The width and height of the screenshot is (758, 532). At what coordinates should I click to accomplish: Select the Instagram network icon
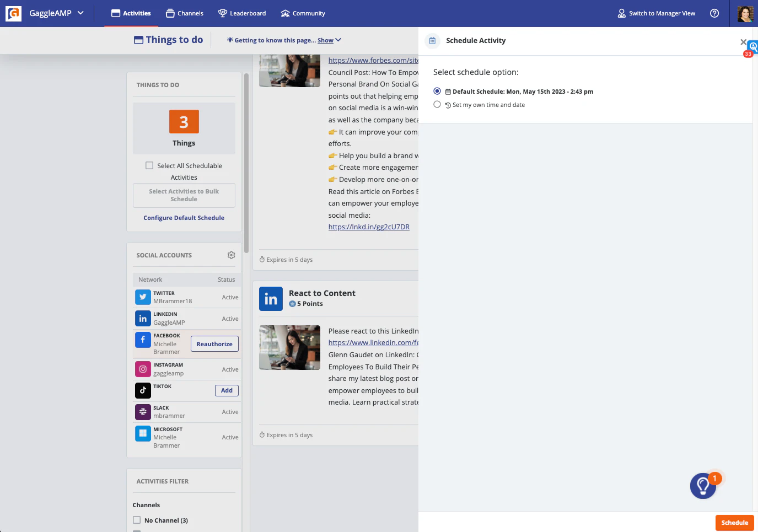point(143,369)
